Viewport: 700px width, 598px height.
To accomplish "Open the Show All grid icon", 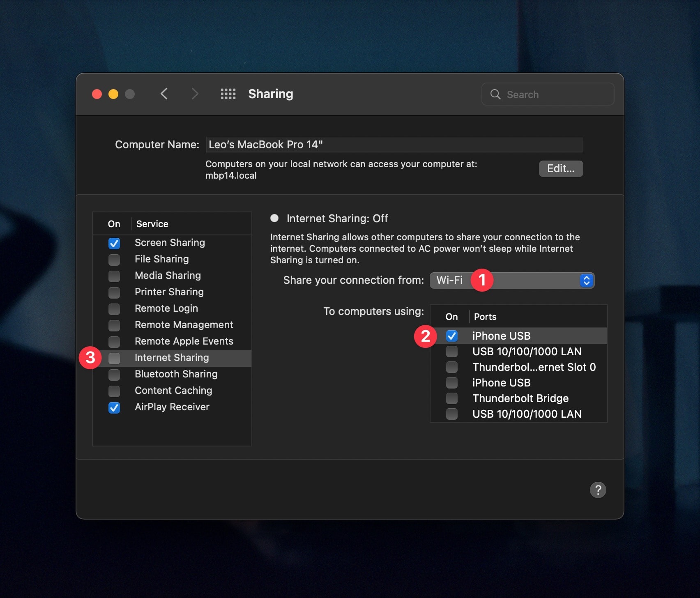I will (228, 94).
